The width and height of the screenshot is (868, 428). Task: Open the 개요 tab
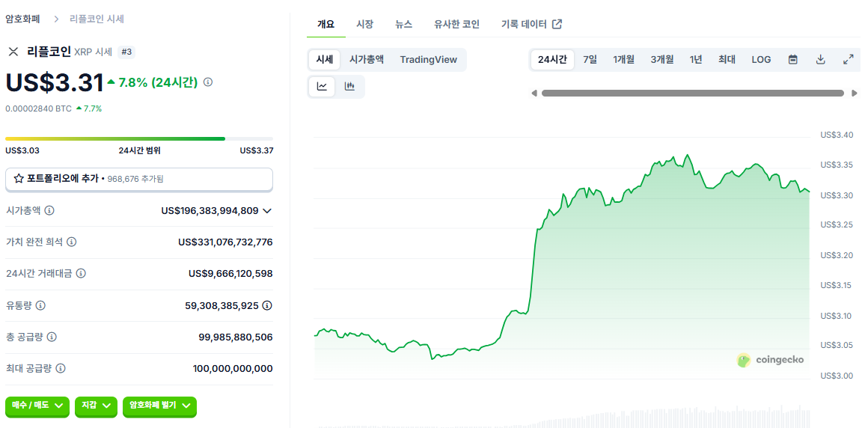click(326, 24)
